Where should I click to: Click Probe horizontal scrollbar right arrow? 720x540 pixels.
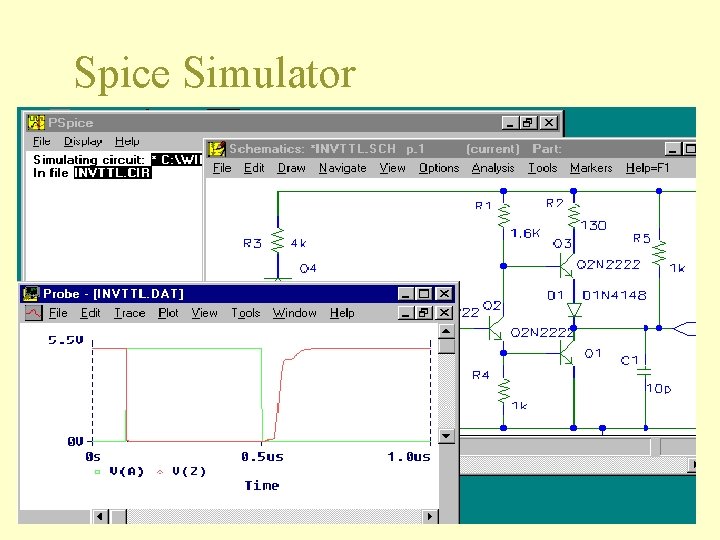tap(430, 517)
